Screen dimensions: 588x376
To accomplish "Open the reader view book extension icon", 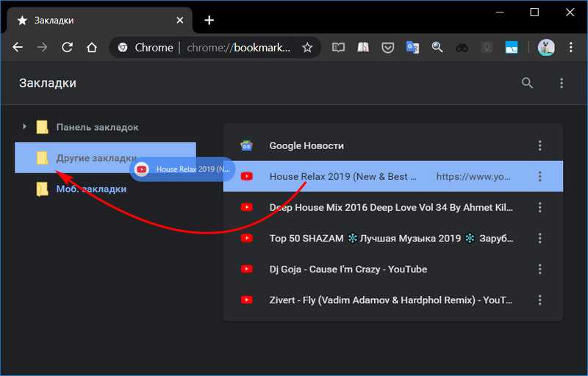I will tap(338, 48).
